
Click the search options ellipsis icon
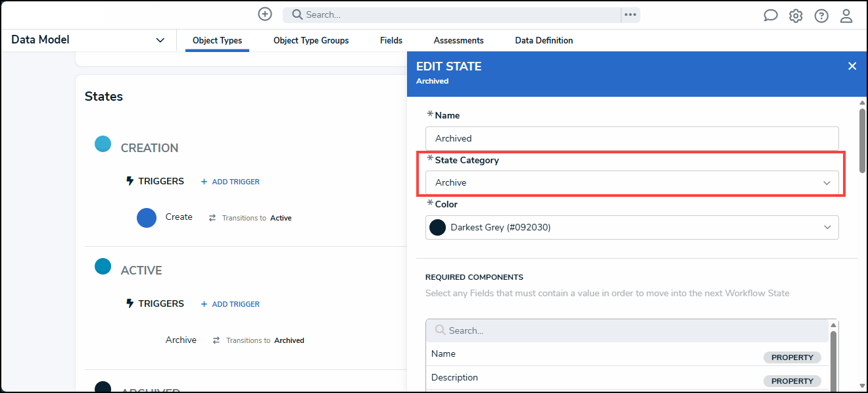630,14
